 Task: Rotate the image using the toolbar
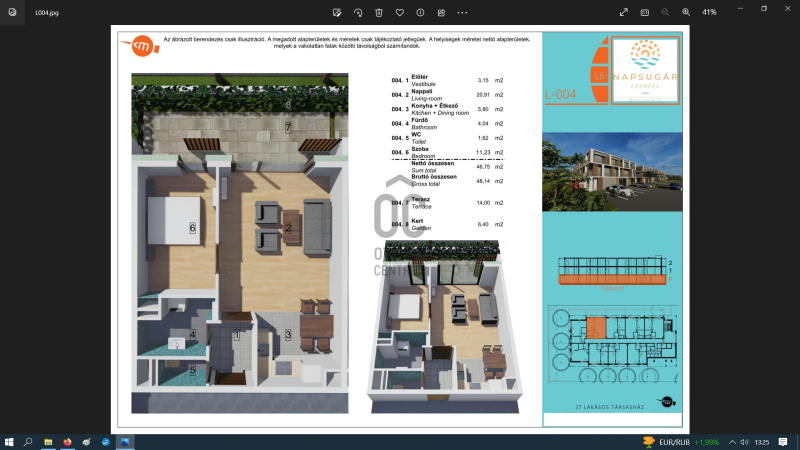(359, 12)
